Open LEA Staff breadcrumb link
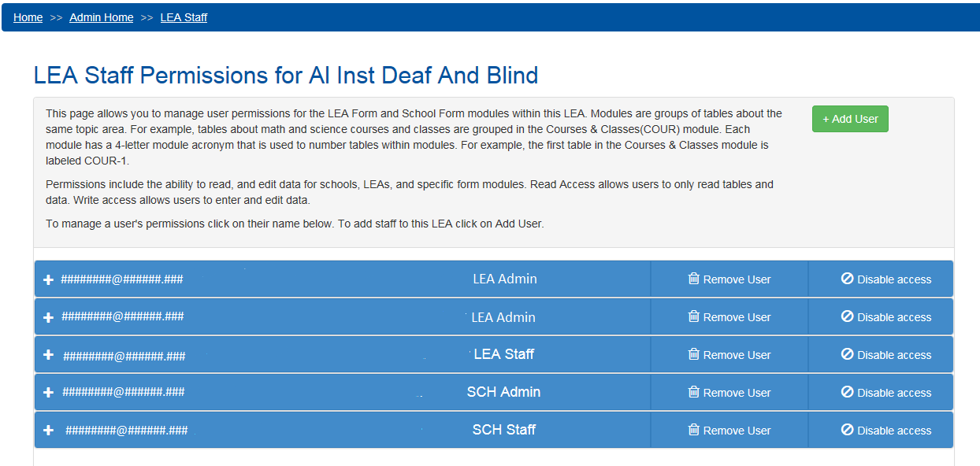Image resolution: width=980 pixels, height=466 pixels. point(184,17)
